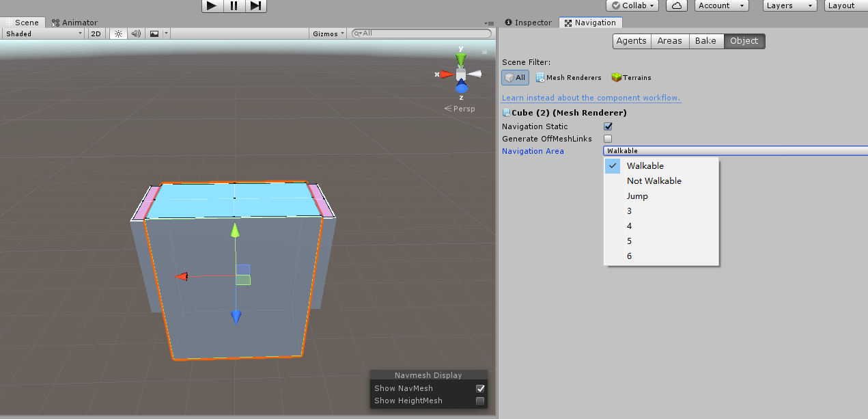Click the scene search field

[x=421, y=33]
